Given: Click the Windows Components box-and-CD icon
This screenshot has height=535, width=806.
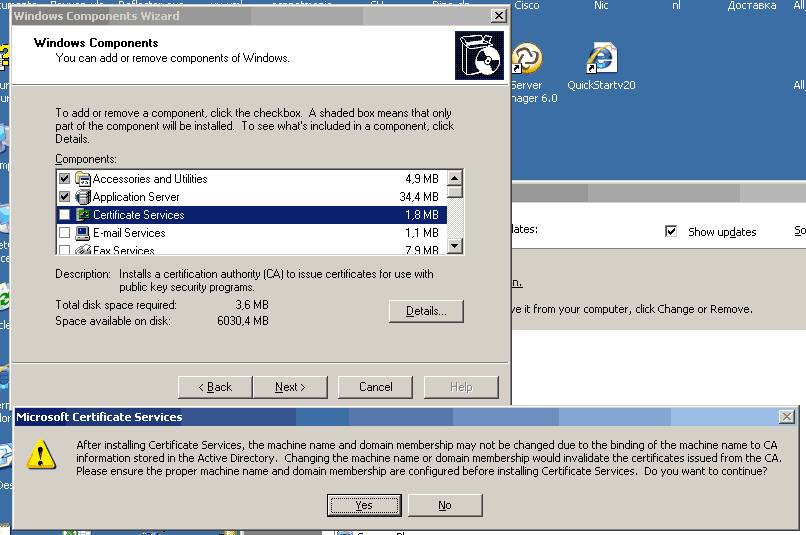Looking at the screenshot, I should pyautogui.click(x=479, y=56).
